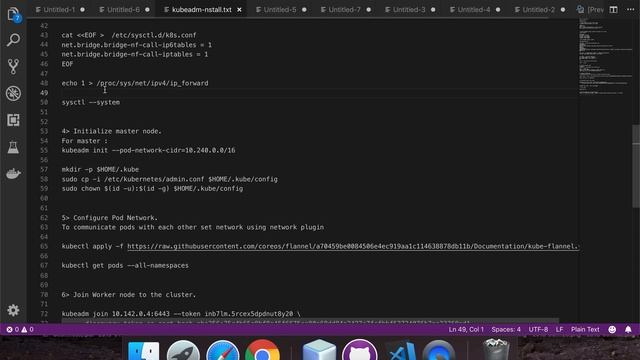Click the 'cat <<EOF > /etc/sysctl.d/k8s.conf' line
Viewport: 640px width, 360px height.
(x=129, y=35)
